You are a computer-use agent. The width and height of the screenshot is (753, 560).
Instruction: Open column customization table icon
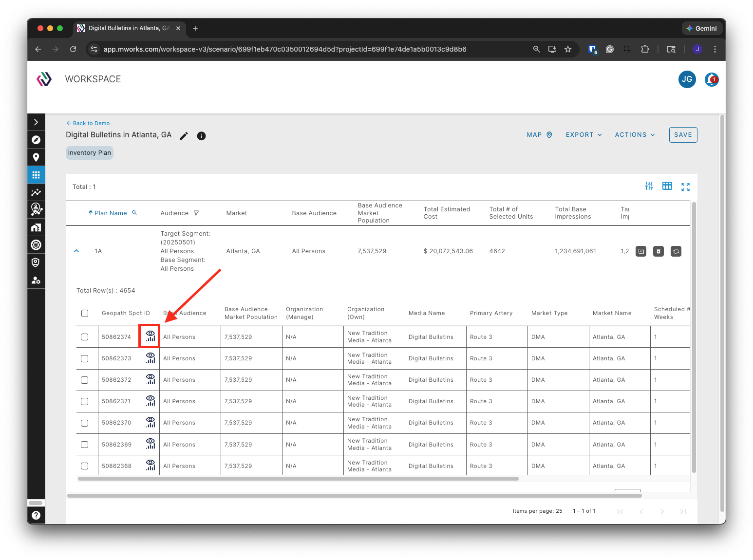pos(667,186)
